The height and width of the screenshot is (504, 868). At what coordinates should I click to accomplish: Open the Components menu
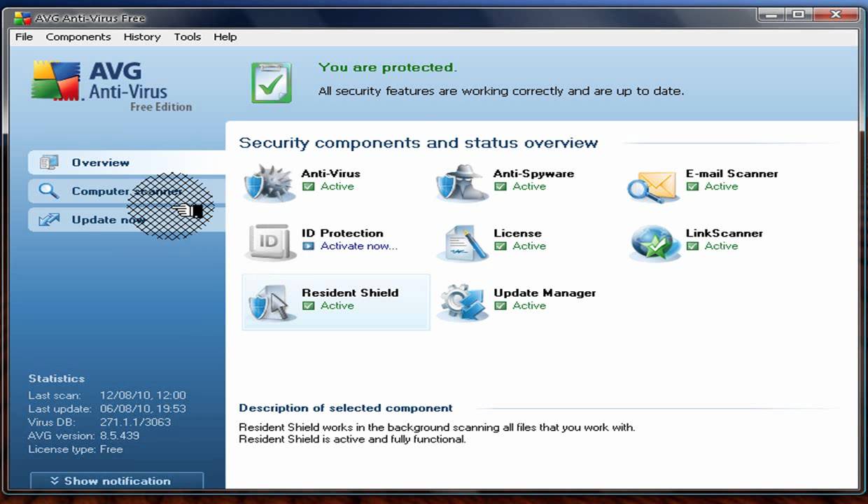[78, 37]
